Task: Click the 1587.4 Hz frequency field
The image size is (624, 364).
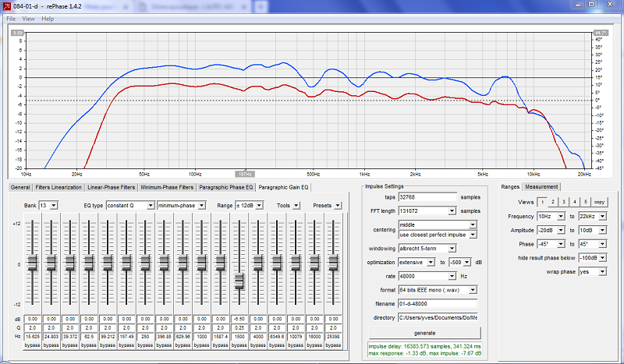Action: (x=221, y=337)
